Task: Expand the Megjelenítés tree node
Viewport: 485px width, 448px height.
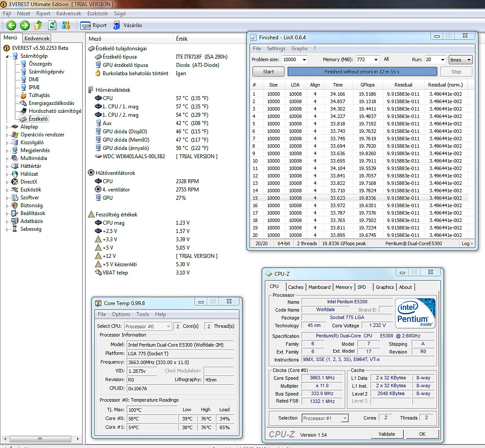Action: (7, 151)
